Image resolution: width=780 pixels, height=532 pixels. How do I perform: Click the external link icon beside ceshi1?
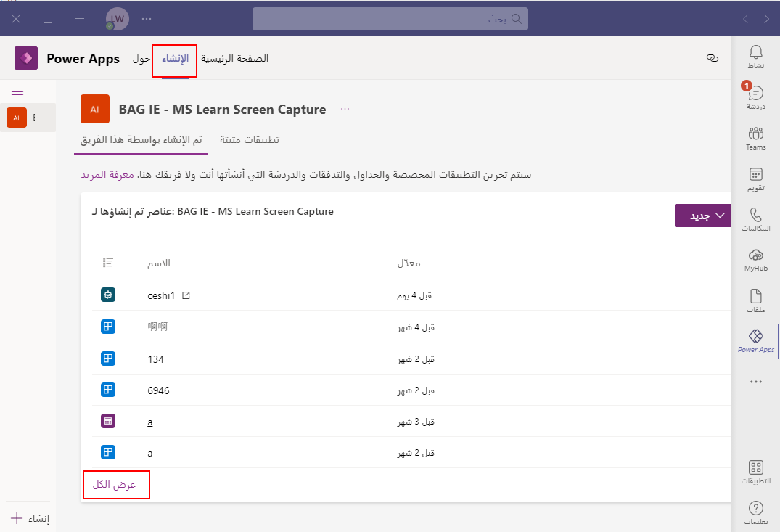click(x=186, y=295)
